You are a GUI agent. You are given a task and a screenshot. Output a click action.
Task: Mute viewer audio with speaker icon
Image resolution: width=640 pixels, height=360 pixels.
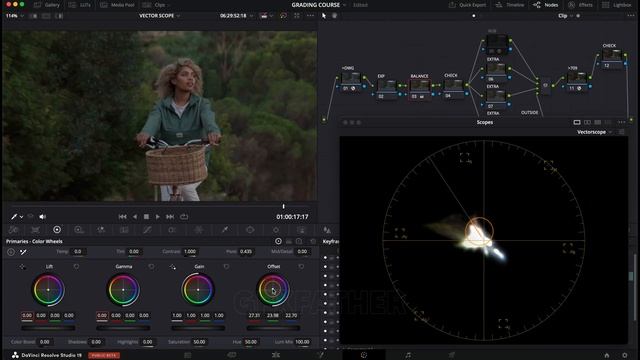click(42, 217)
